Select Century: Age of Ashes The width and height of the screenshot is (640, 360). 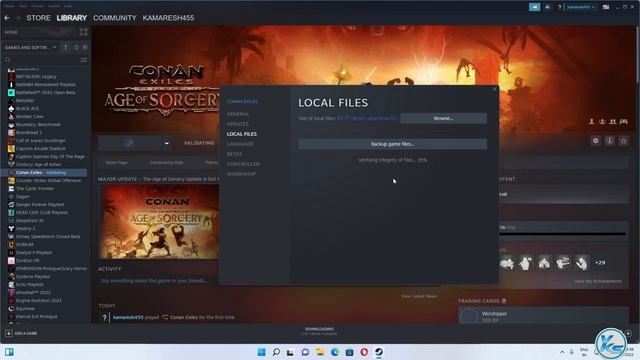(x=38, y=164)
